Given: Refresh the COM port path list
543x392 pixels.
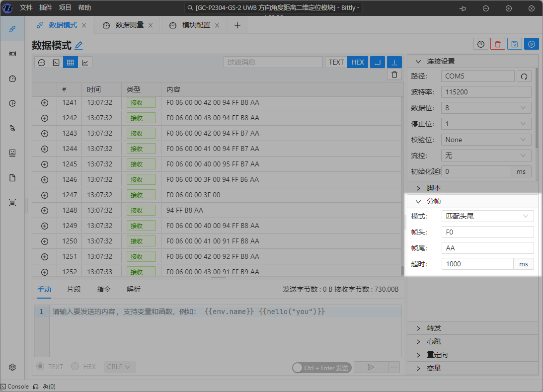Looking at the screenshot, I should [524, 76].
